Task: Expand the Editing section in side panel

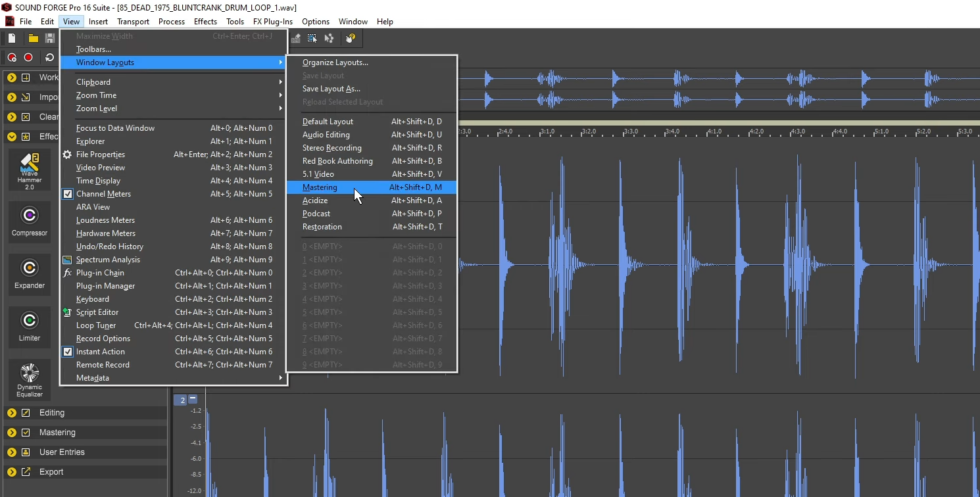Action: [12, 413]
